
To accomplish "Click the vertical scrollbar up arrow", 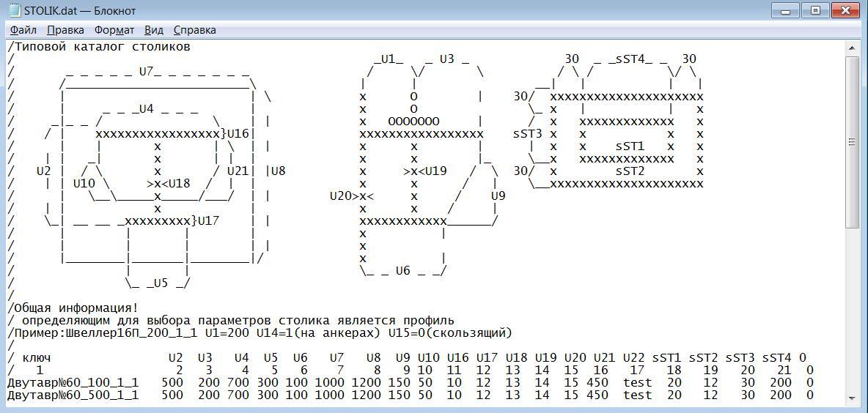I will pyautogui.click(x=852, y=48).
